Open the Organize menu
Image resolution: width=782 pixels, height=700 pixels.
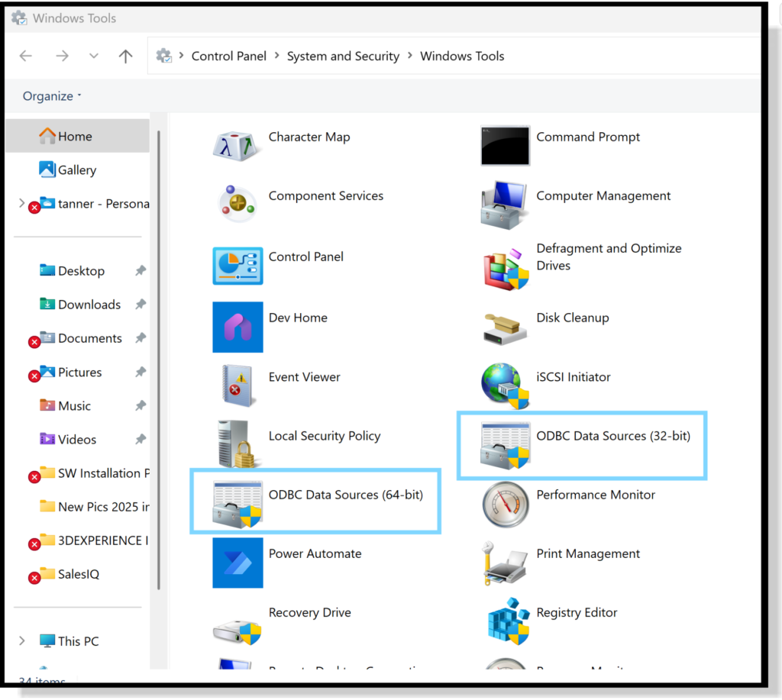52,96
